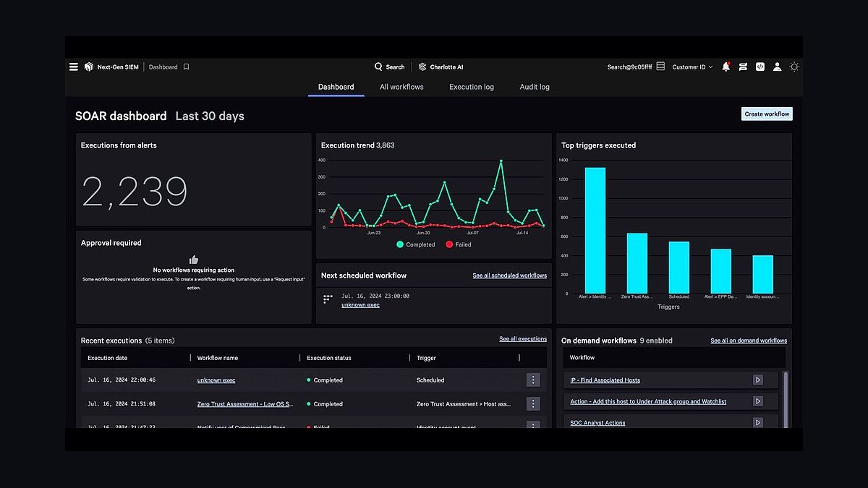Bookmark the Dashboard page
The height and width of the screenshot is (488, 868).
tap(186, 67)
